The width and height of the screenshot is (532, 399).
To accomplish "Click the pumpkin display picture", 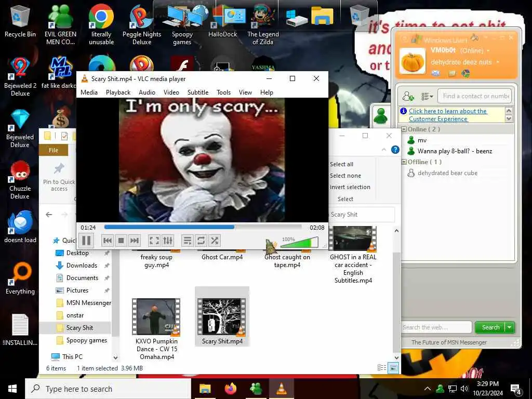I will (x=412, y=61).
